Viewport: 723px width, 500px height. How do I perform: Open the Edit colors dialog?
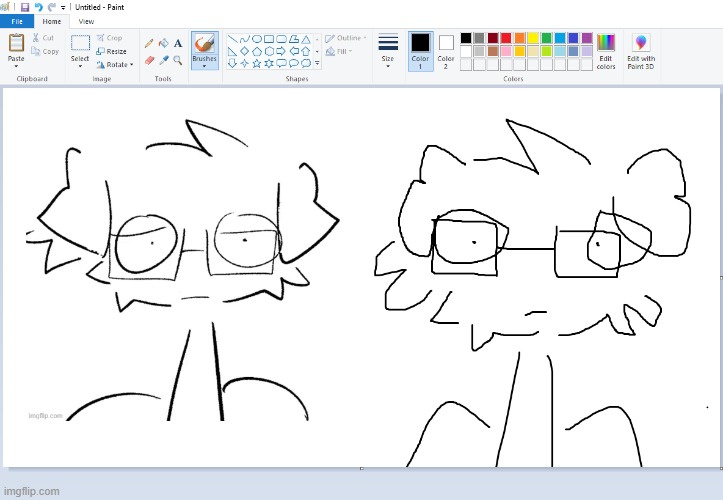click(606, 51)
